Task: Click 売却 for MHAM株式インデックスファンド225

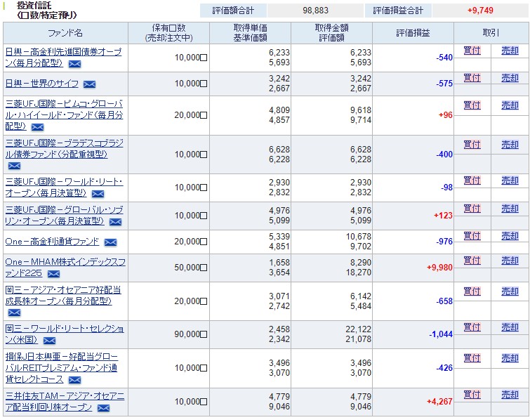Action: [x=510, y=261]
